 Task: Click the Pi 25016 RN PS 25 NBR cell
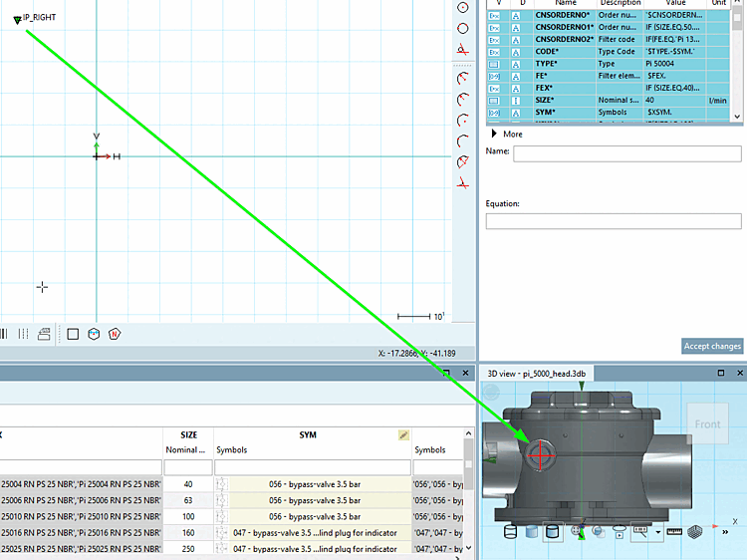pos(81,533)
